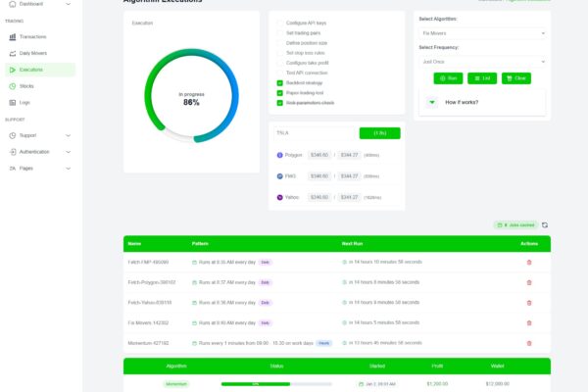Open the Logs sidebar item

tap(24, 102)
